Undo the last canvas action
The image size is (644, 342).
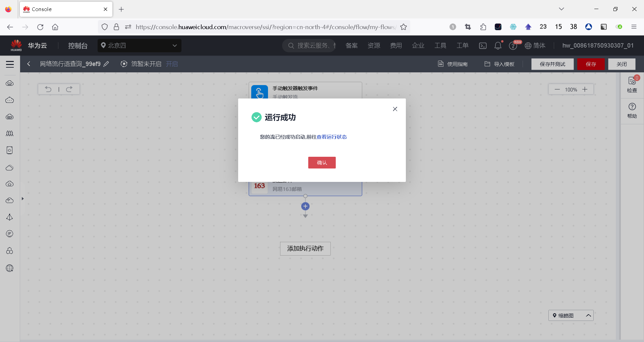pyautogui.click(x=48, y=89)
